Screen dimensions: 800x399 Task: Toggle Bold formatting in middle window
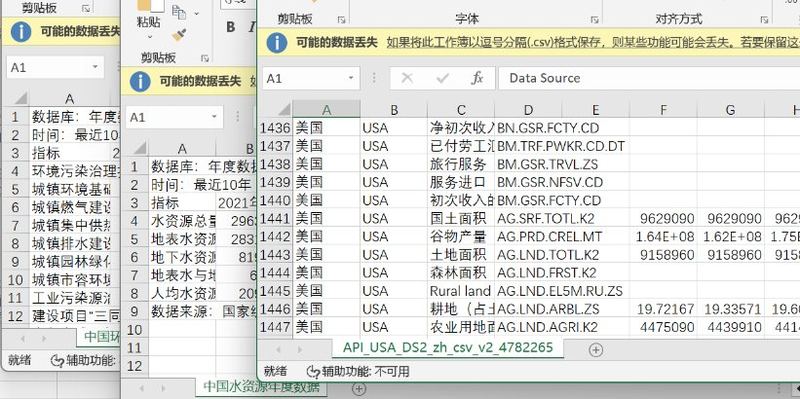click(231, 27)
